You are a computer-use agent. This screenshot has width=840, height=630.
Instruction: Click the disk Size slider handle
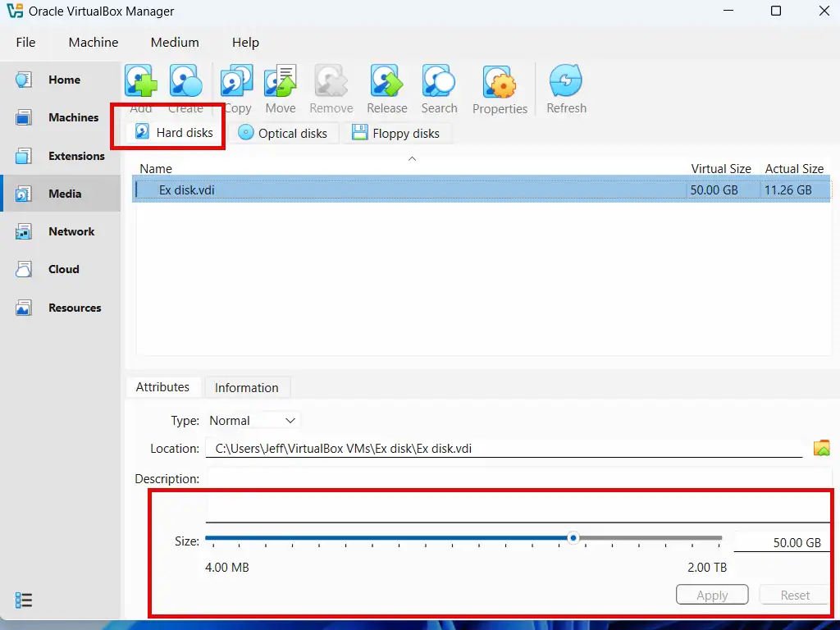[573, 538]
